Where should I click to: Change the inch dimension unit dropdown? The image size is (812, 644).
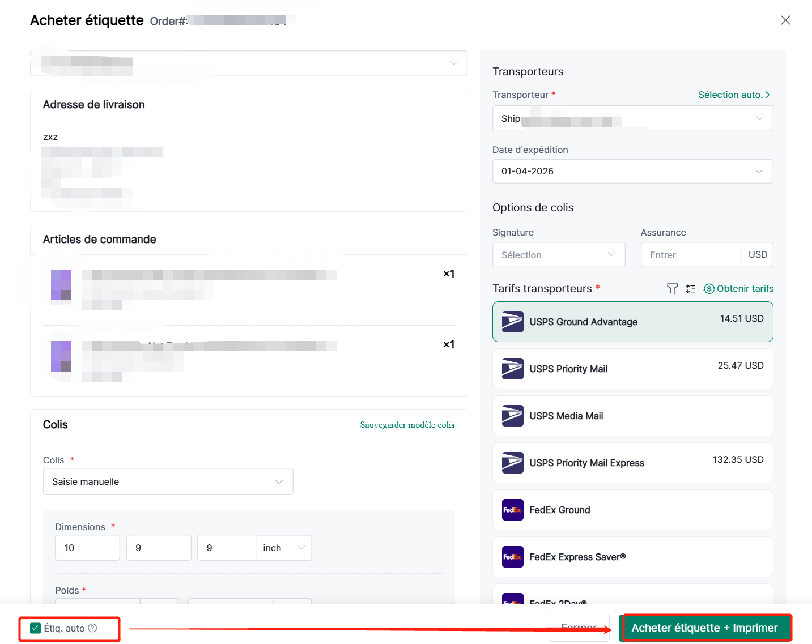283,548
